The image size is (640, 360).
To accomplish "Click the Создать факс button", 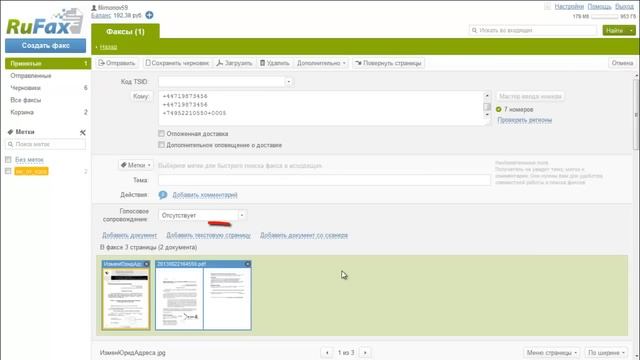I will [x=46, y=46].
